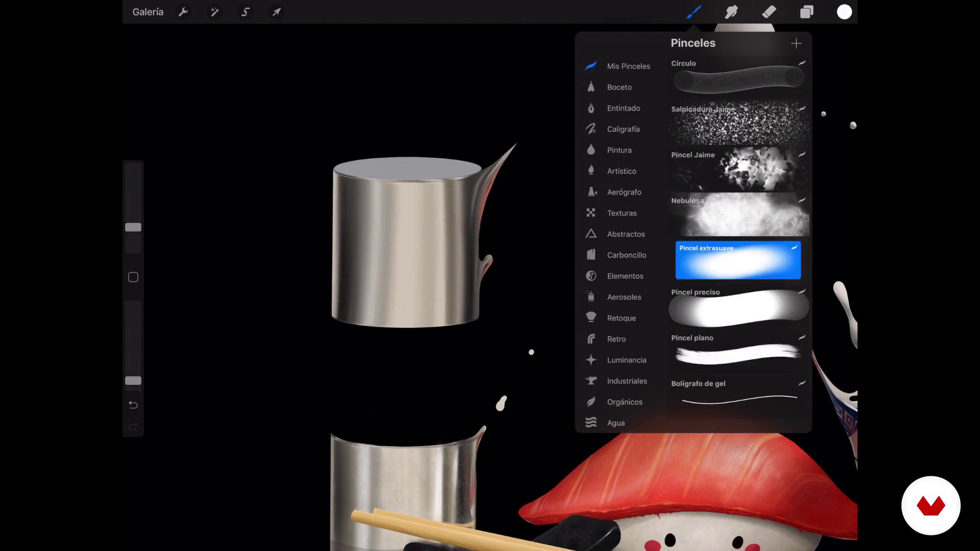Click the brush opacity slider handle
Viewport: 980px width, 551px height.
133,381
